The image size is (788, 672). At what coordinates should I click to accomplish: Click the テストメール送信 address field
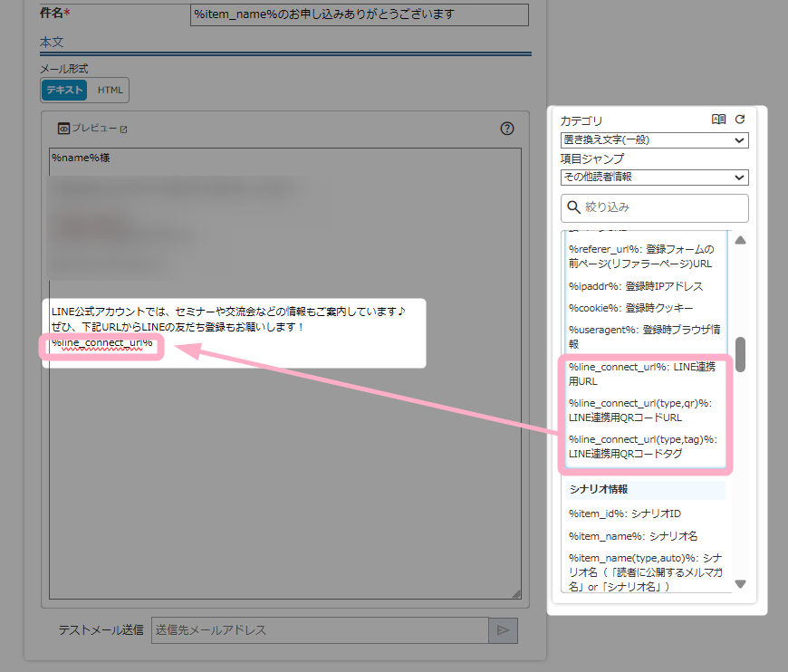point(320,630)
